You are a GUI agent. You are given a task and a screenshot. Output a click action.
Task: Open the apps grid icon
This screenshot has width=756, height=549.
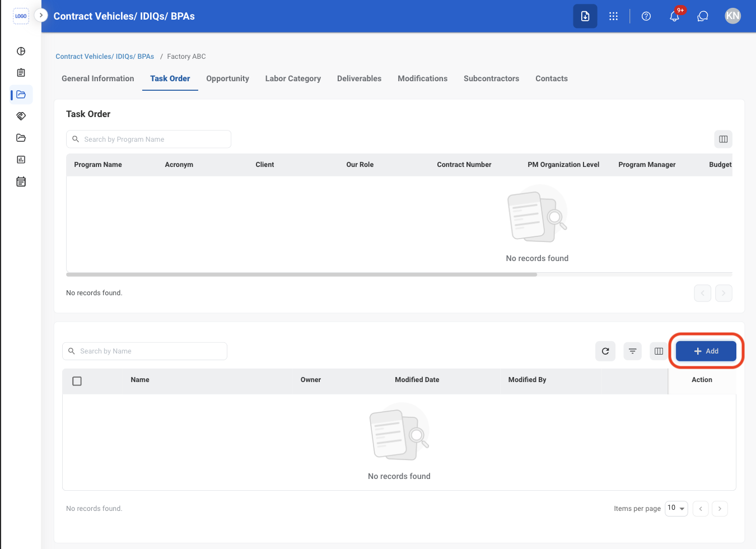coord(613,16)
